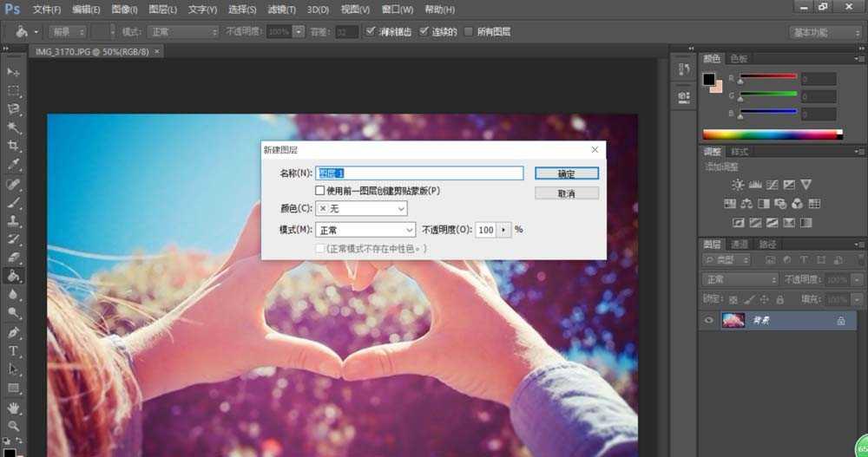The height and width of the screenshot is (457, 868).
Task: Click the foreground color swatch in Color panel
Action: [x=708, y=79]
